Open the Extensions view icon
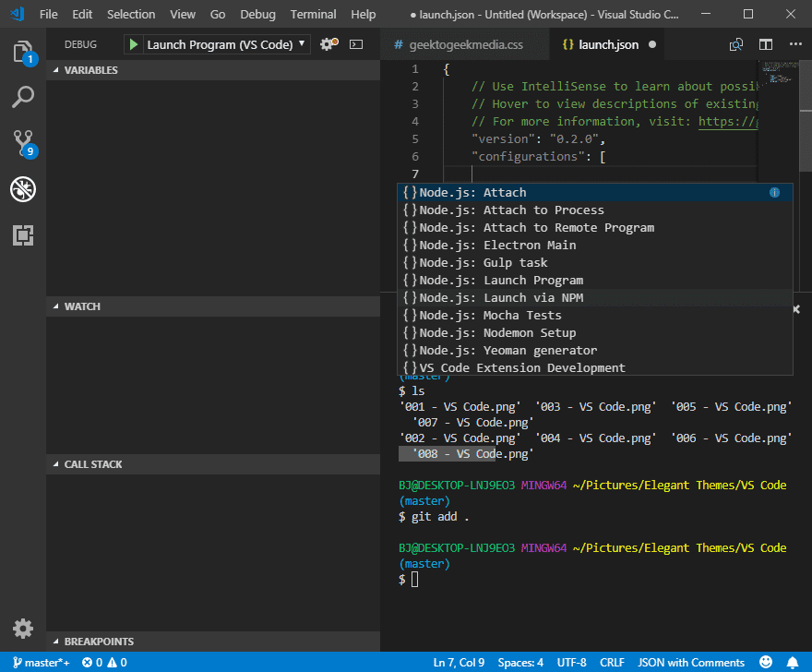This screenshot has width=812, height=672. click(22, 235)
